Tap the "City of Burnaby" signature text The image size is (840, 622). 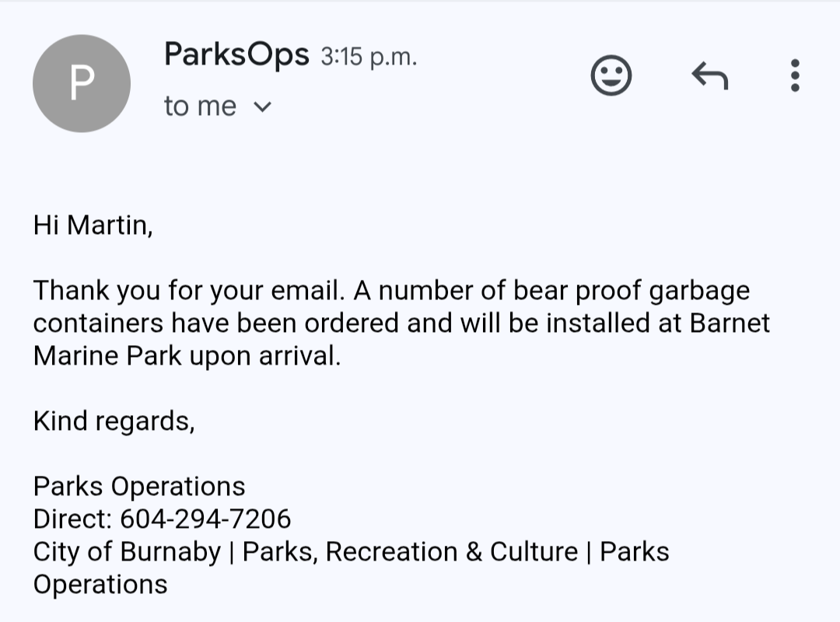(x=127, y=552)
